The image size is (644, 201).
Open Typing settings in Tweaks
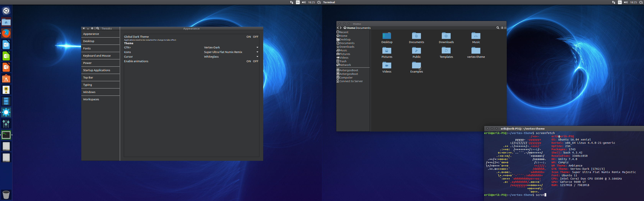100,85
